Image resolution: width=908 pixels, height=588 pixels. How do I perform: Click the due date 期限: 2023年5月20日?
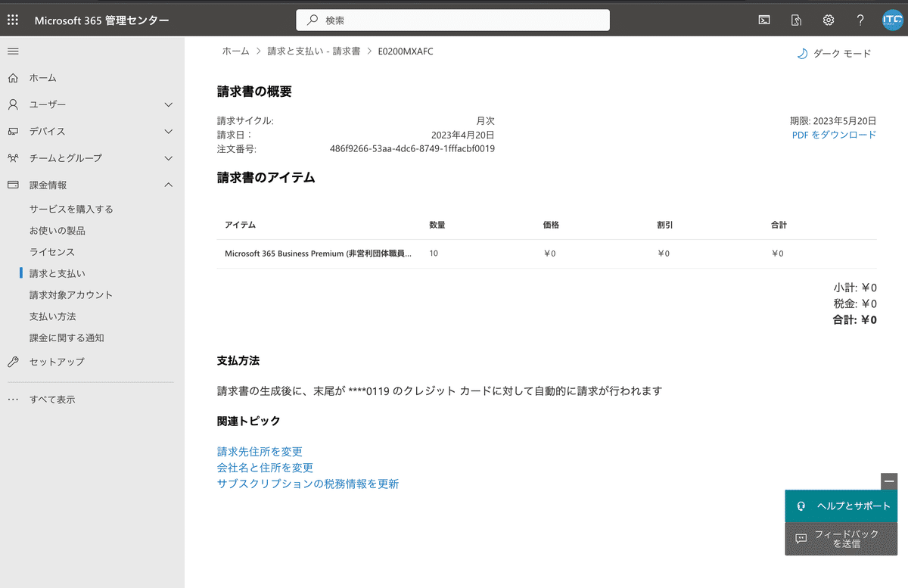pos(833,120)
